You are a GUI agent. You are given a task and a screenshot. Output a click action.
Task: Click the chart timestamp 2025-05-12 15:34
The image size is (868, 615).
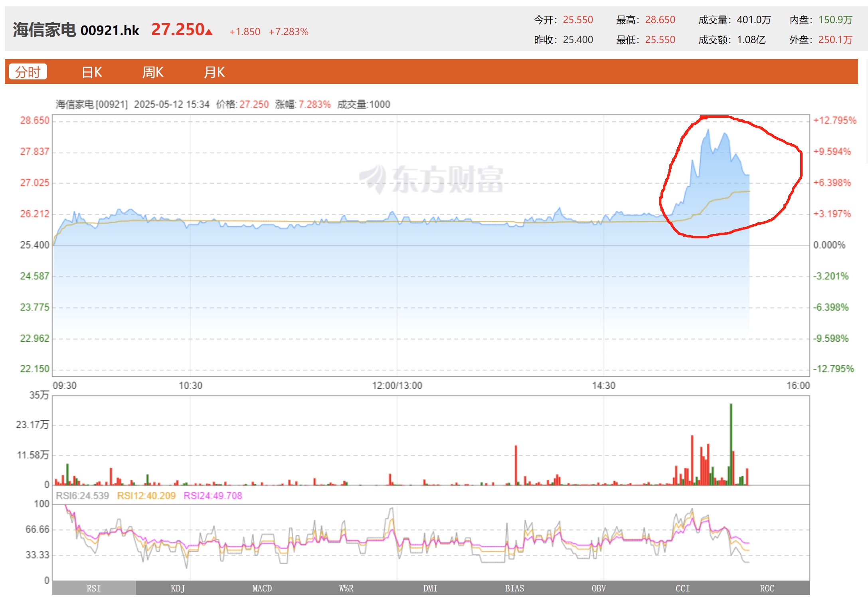(x=172, y=104)
